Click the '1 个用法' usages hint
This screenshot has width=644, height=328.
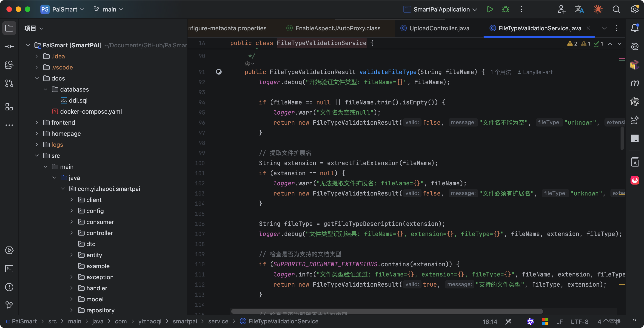pos(500,72)
